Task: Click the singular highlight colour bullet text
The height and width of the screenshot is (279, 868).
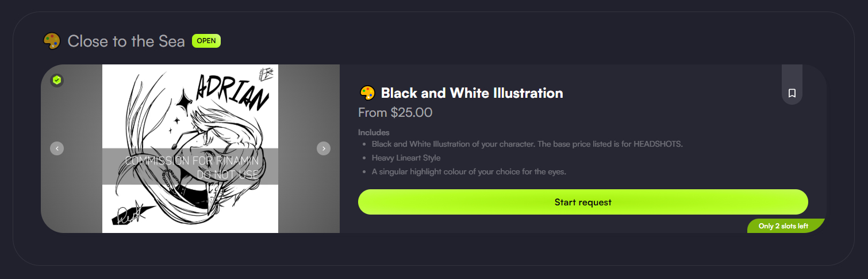Action: pyautogui.click(x=469, y=171)
